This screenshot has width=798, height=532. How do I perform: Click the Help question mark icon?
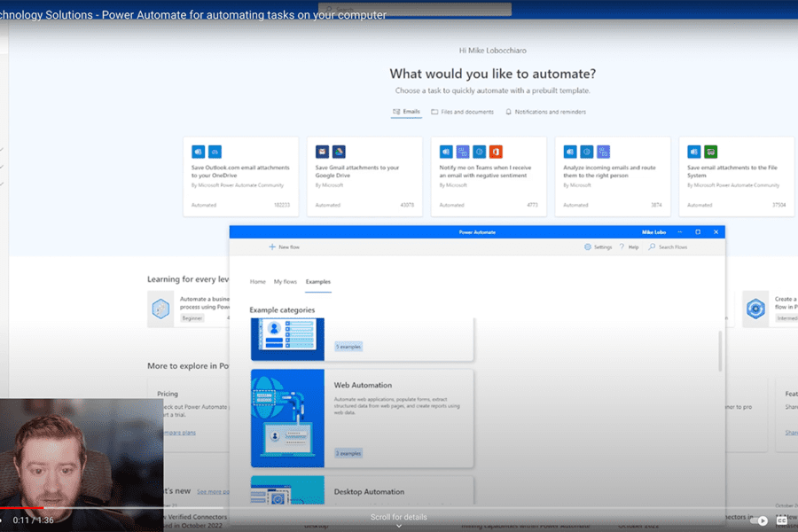click(x=622, y=246)
